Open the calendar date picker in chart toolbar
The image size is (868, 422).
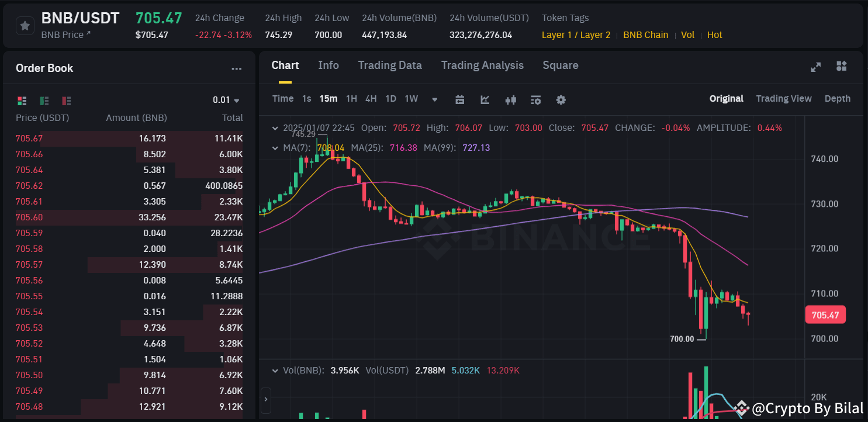(459, 99)
